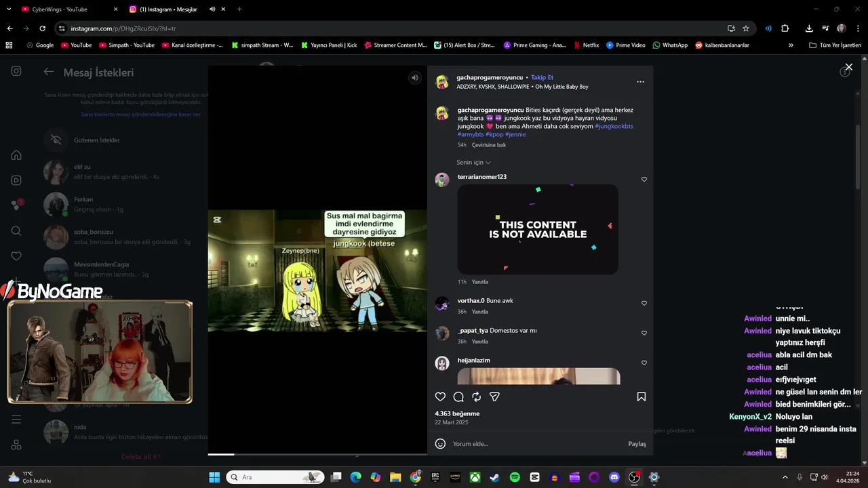Like _papat_tya's comment
Screen dimensions: 868x488
(x=644, y=333)
